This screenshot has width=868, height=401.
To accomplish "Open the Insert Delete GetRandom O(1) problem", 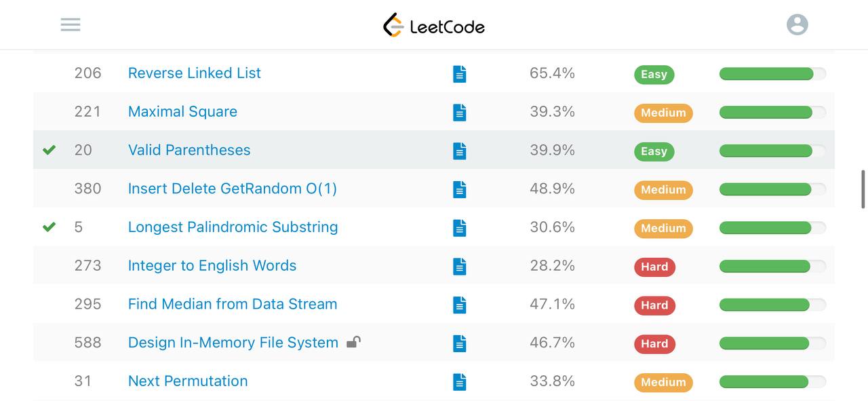I will point(233,189).
